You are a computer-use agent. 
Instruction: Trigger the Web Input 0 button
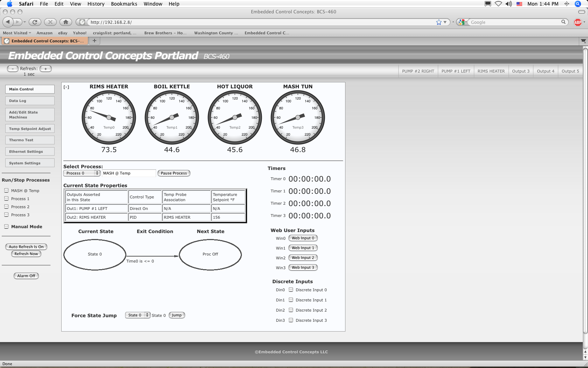click(x=303, y=238)
